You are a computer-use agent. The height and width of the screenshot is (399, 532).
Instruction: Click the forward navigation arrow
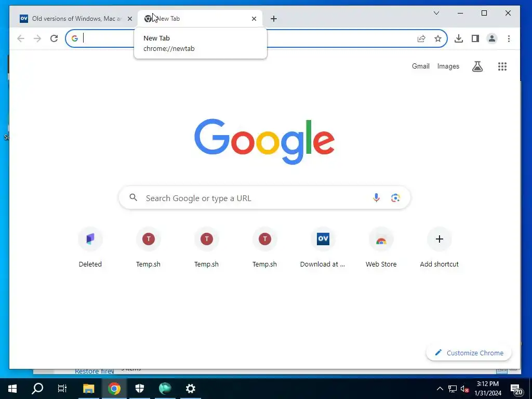(x=37, y=38)
